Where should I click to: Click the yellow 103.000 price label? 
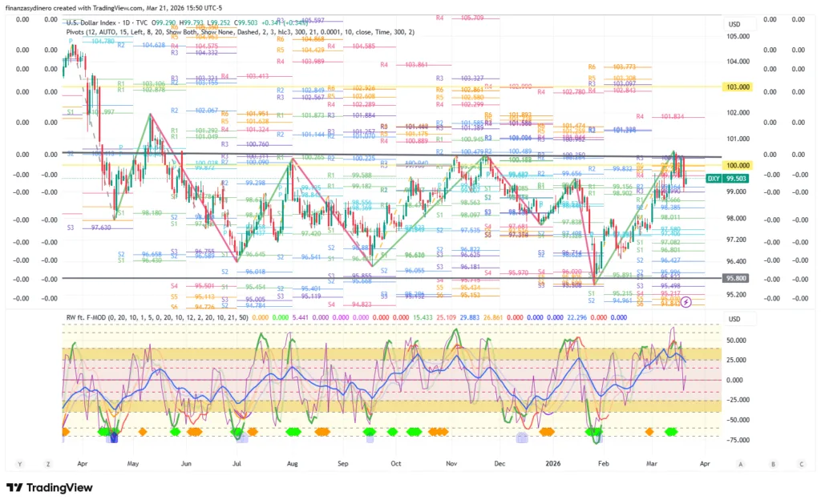[737, 87]
